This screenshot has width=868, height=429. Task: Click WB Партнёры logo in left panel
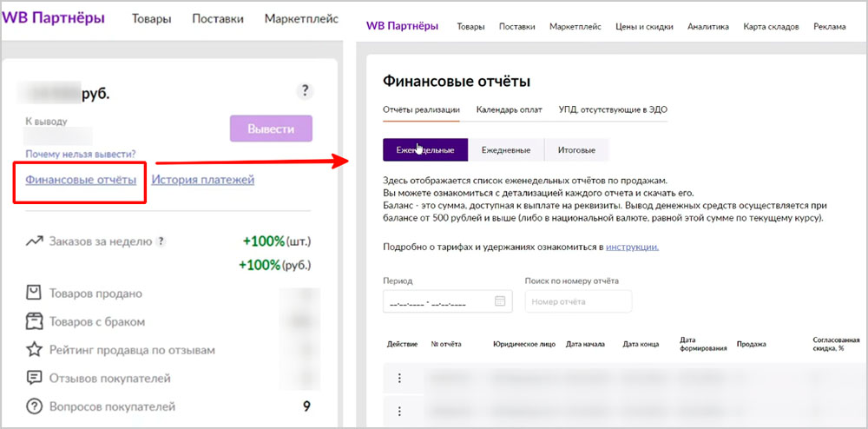[x=54, y=18]
